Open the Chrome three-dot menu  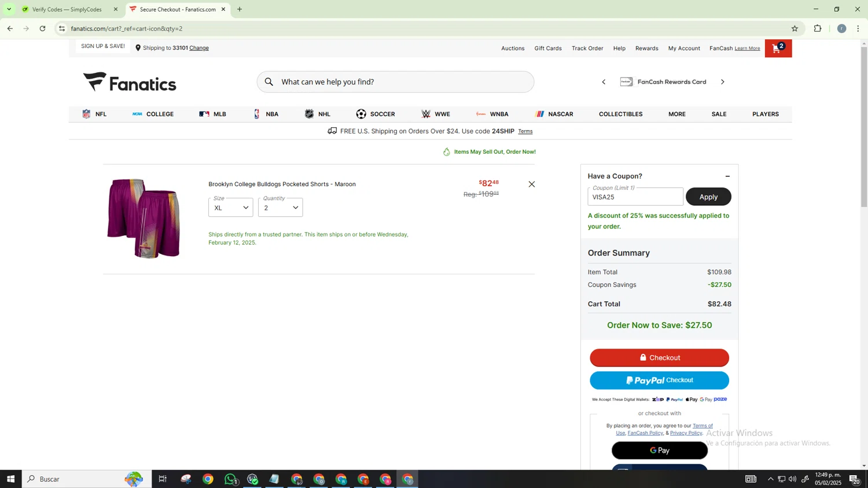[858, 28]
